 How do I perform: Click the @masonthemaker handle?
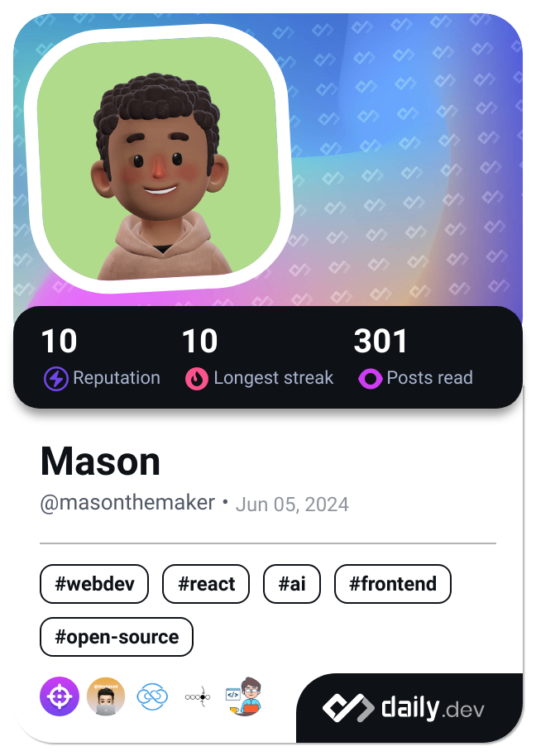pos(127,503)
